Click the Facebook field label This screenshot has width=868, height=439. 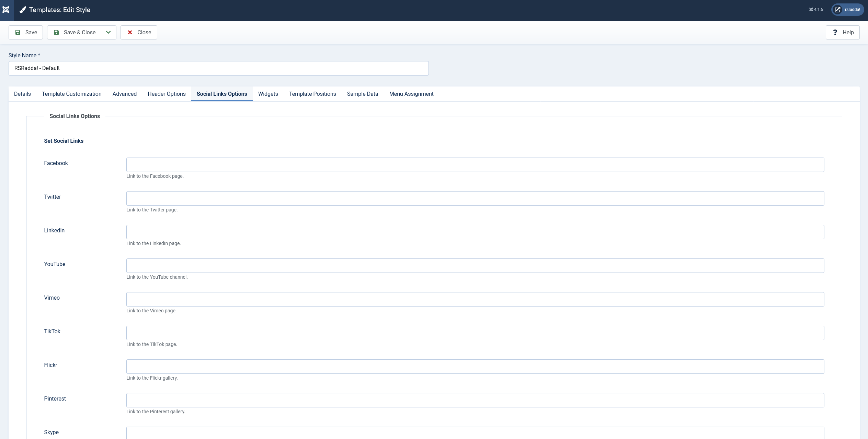[x=56, y=163]
